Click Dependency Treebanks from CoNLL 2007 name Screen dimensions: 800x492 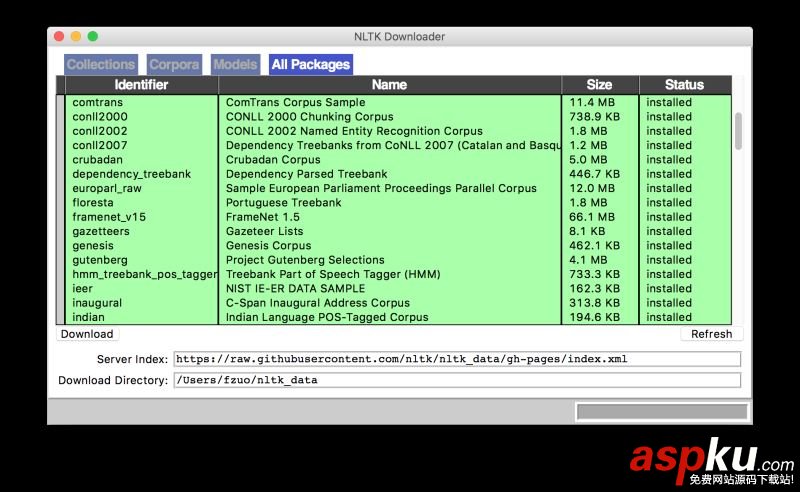pyautogui.click(x=393, y=145)
